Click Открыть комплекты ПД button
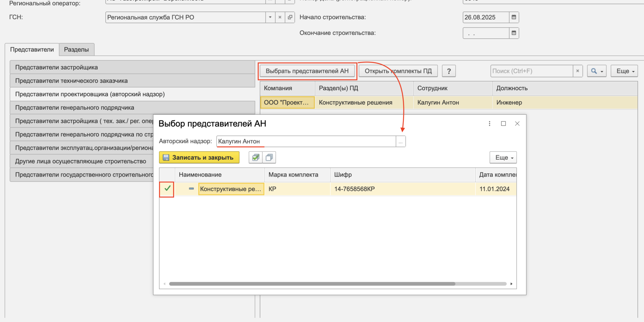This screenshot has height=322, width=644. [x=398, y=71]
